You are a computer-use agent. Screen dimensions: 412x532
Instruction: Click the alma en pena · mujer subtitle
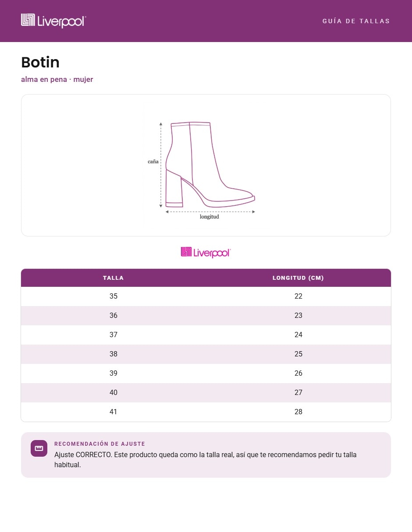click(57, 79)
